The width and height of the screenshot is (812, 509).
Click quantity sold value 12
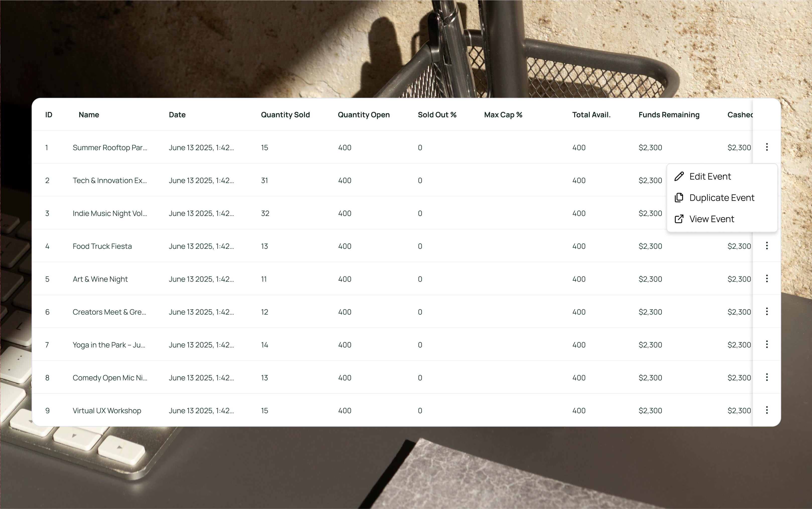point(265,312)
